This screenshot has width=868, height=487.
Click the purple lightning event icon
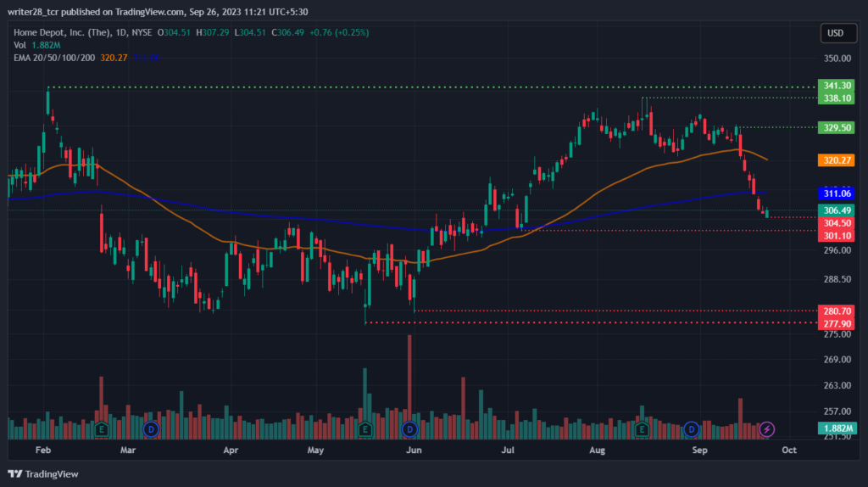point(766,428)
